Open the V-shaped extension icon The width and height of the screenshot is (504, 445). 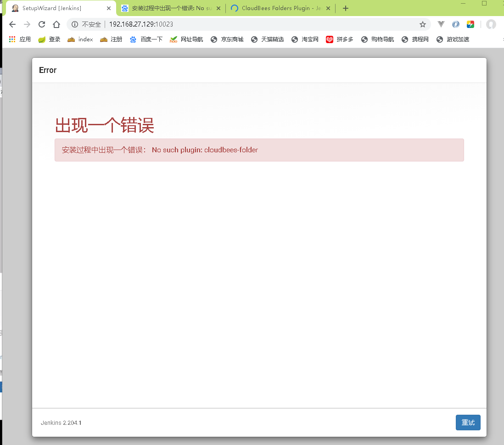[x=441, y=24]
